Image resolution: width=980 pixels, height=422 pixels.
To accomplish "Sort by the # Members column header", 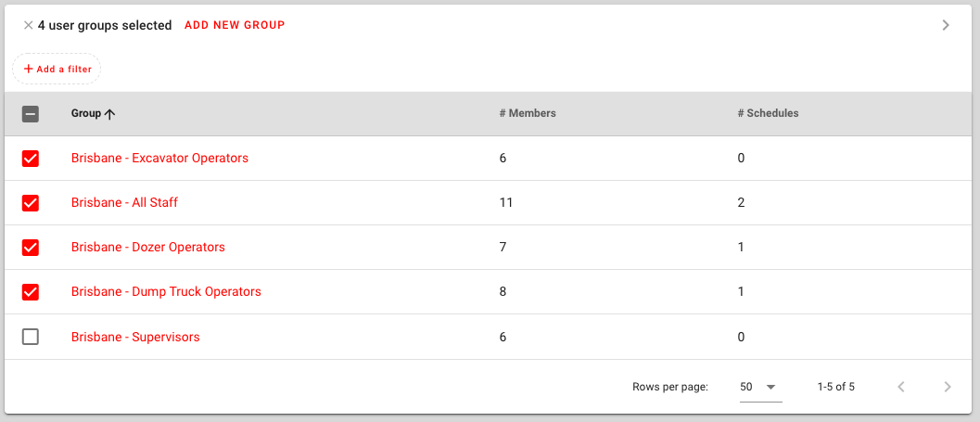I will click(528, 114).
